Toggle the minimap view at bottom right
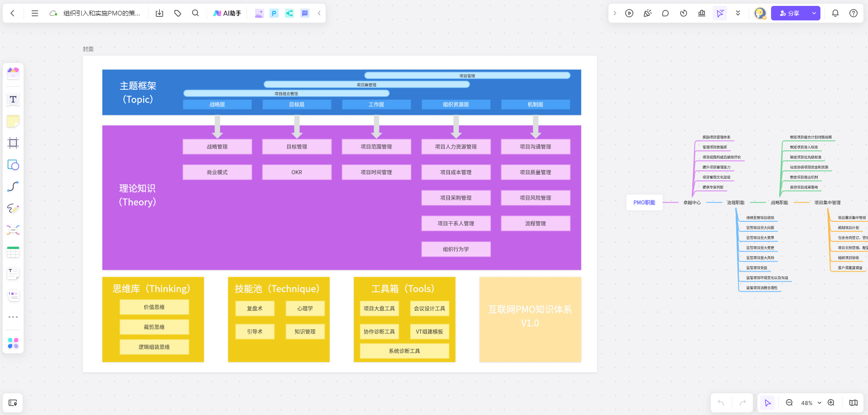 853,403
